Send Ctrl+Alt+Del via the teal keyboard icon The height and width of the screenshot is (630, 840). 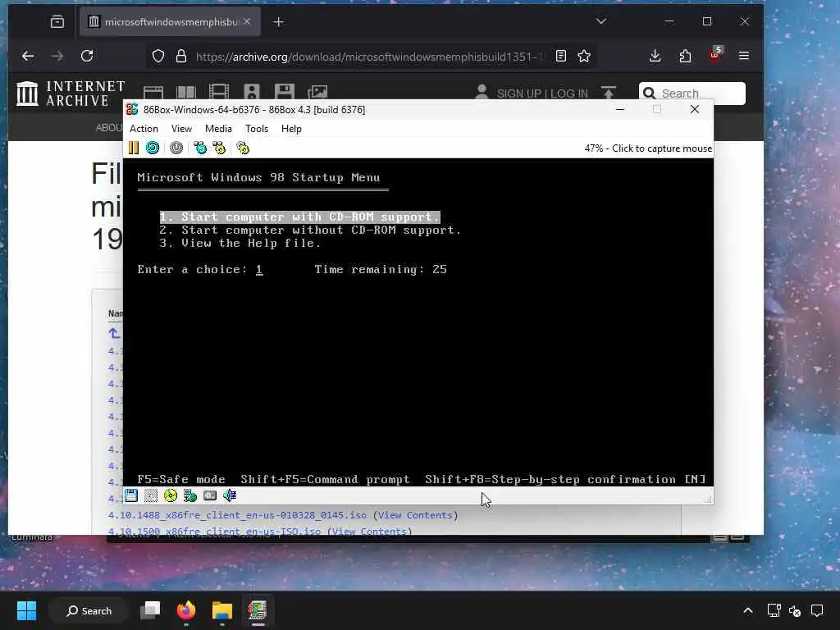pyautogui.click(x=200, y=148)
